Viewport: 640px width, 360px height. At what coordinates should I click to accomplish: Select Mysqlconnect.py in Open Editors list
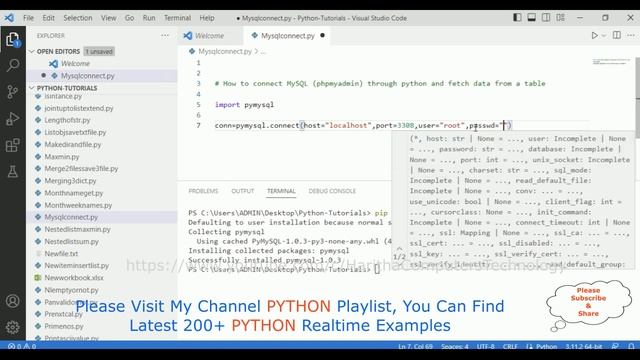[88, 76]
